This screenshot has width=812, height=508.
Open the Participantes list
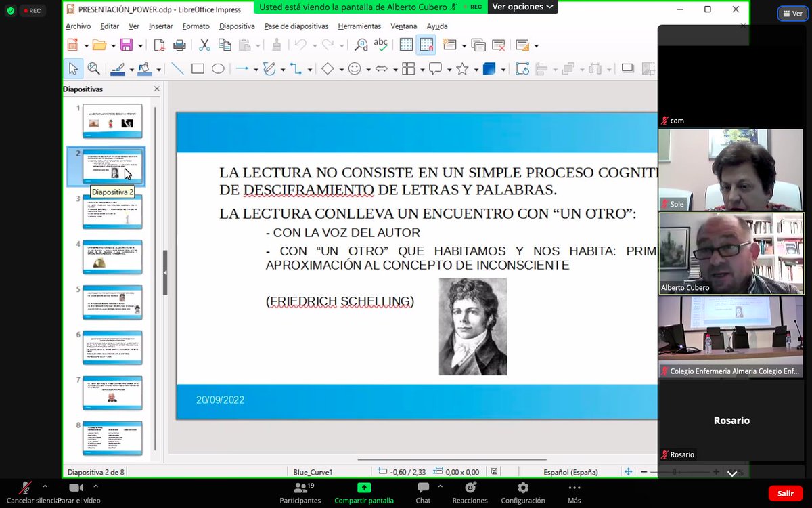(x=300, y=492)
